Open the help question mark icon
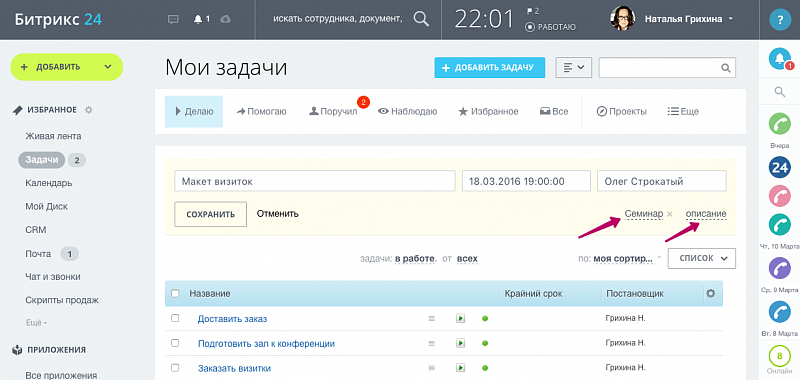This screenshot has width=800, height=380. tap(780, 19)
